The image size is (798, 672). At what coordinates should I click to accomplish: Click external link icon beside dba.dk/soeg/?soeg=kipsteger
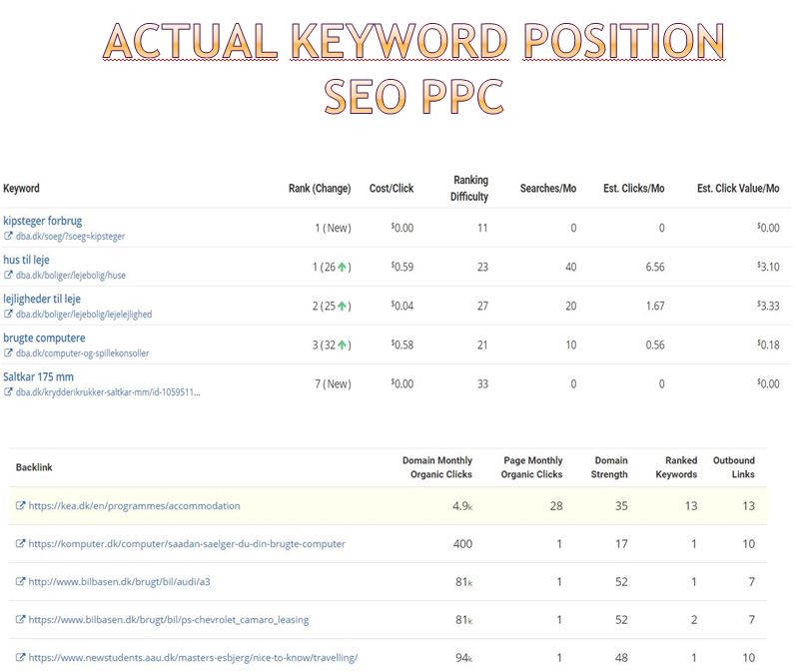click(8, 237)
